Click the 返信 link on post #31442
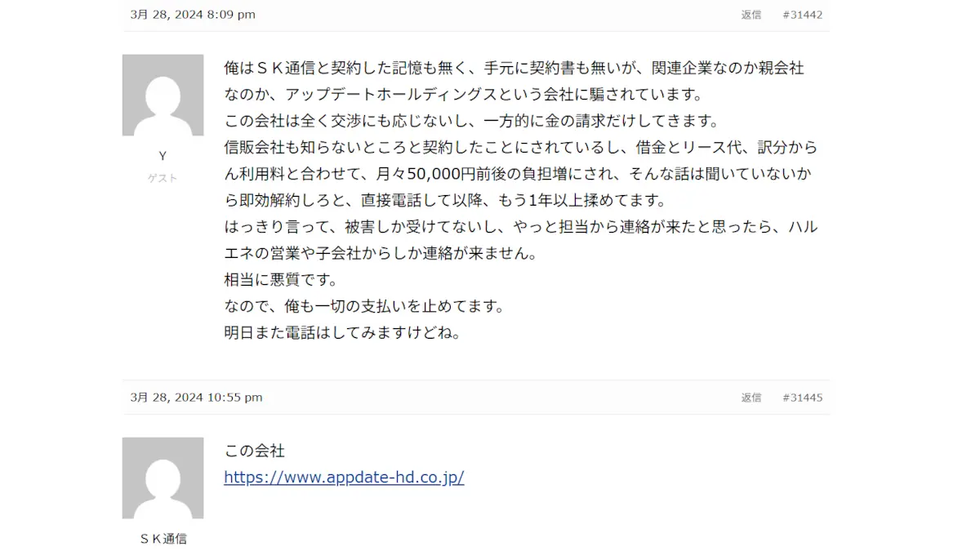Viewport: 980px width, 551px height. 751,15
